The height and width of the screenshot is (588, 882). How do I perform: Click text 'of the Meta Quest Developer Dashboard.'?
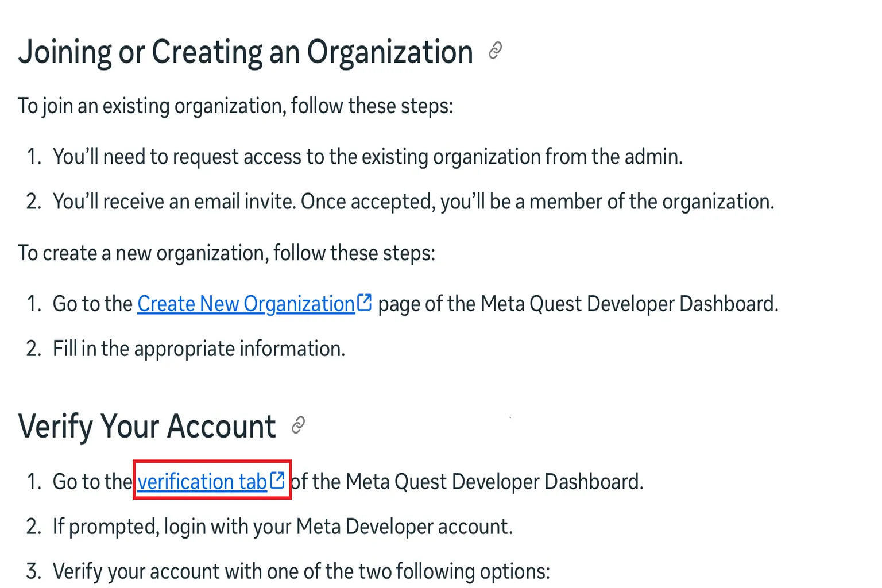(467, 482)
